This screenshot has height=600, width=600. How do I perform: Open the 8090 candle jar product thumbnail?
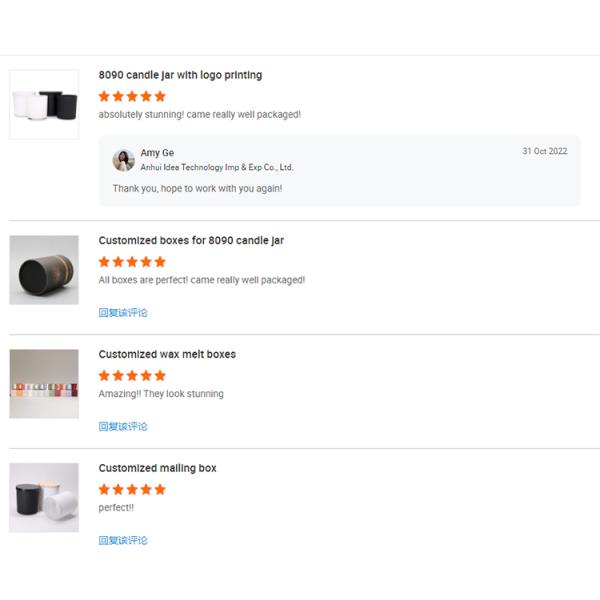(44, 104)
